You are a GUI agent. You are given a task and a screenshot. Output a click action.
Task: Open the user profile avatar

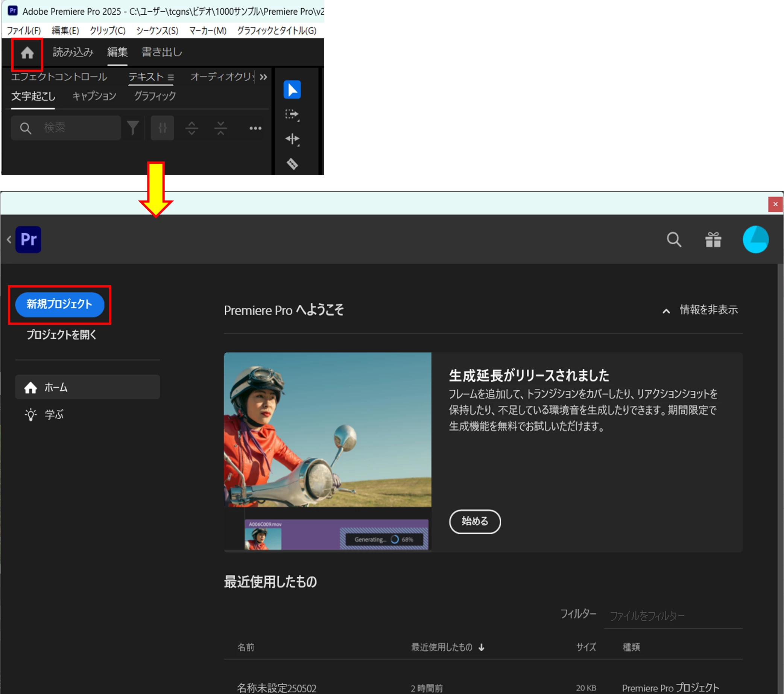click(755, 240)
